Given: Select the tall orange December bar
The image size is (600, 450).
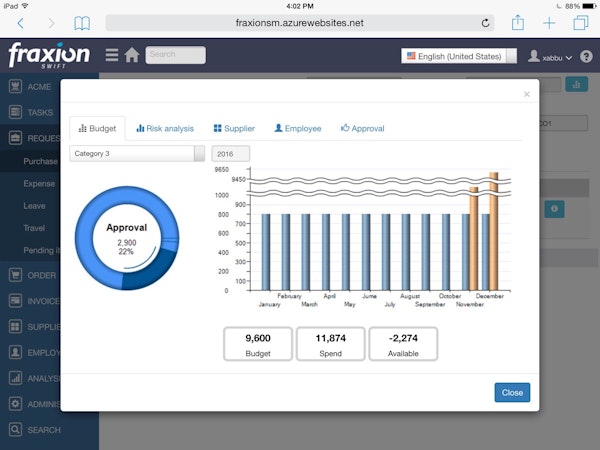Looking at the screenshot, I should click(493, 232).
